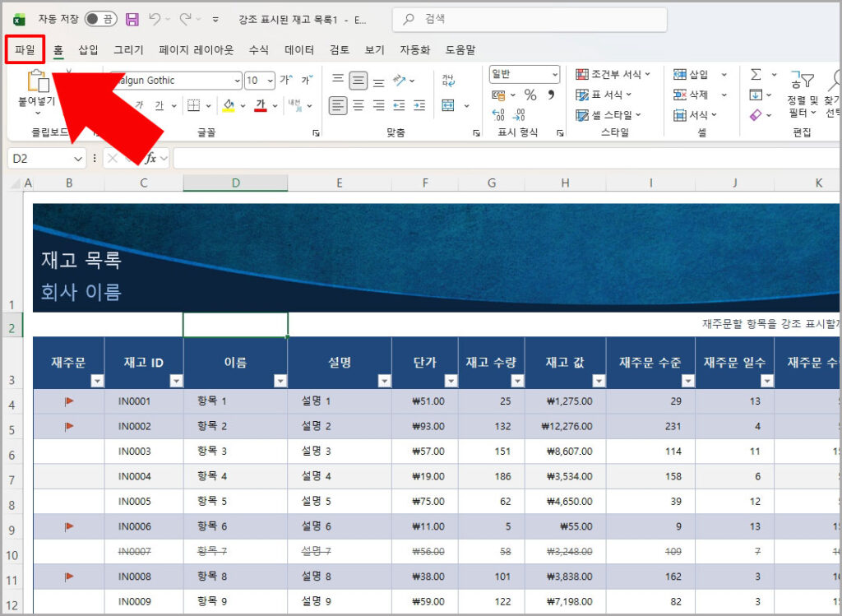Click the increase font size icon
The height and width of the screenshot is (616, 842).
[x=285, y=80]
